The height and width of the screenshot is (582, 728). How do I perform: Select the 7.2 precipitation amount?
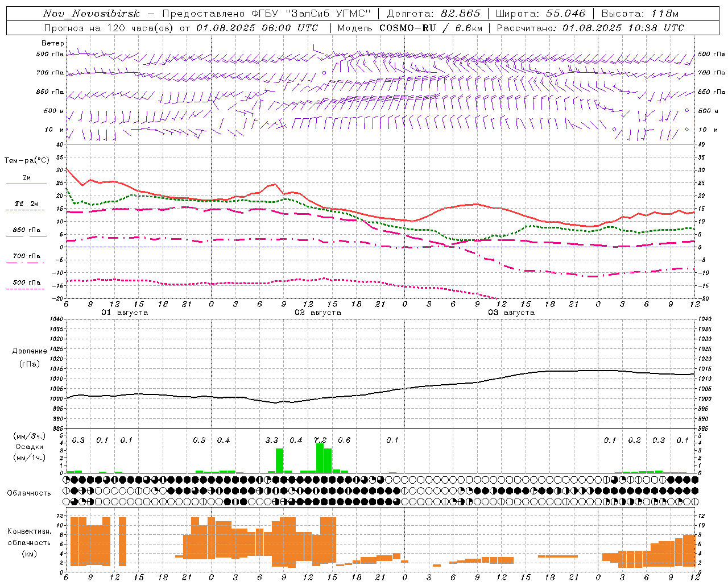click(x=320, y=440)
